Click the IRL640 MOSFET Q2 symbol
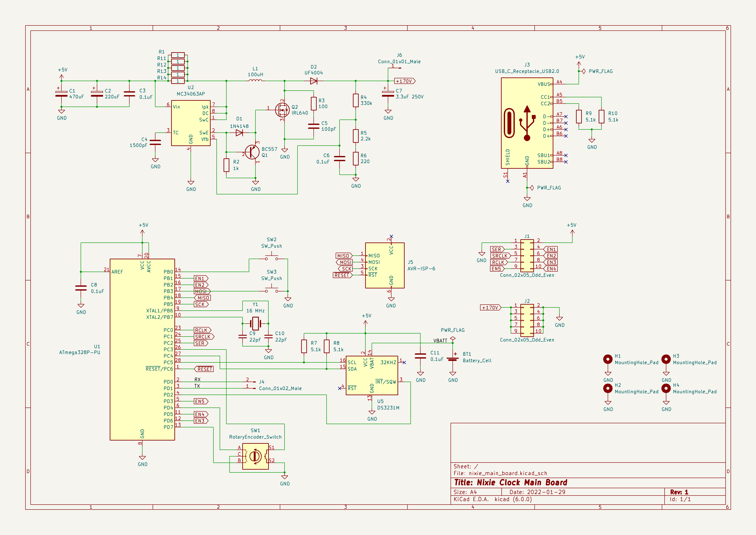Screen dimensions: 756x535 282,110
